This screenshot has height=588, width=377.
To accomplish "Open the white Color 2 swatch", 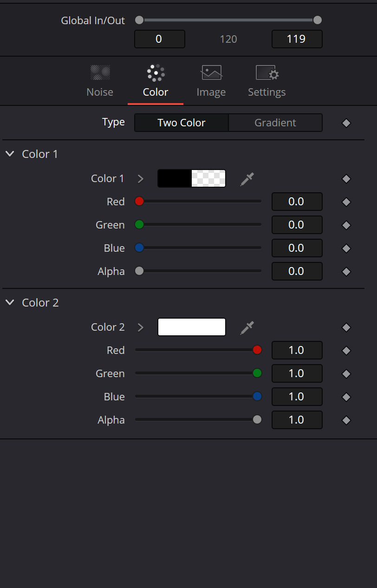I will coord(192,327).
